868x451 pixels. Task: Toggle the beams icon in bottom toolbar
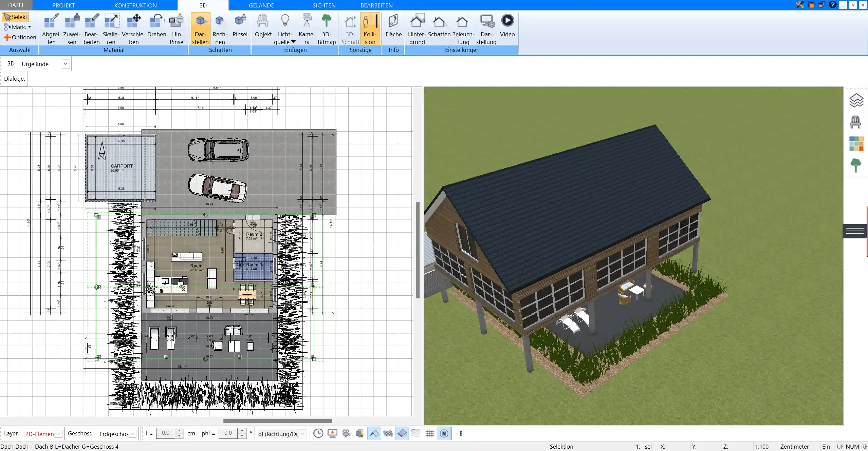click(x=388, y=433)
